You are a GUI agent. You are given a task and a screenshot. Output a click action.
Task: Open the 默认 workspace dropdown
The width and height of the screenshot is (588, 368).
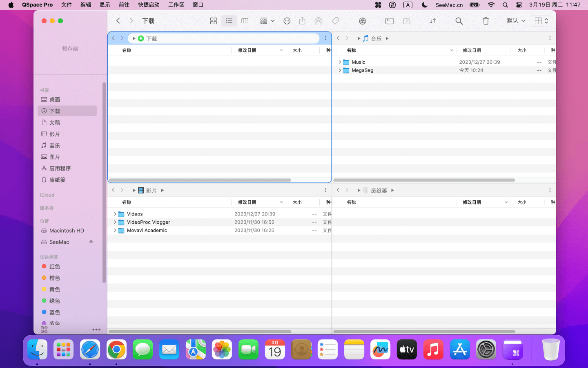(x=516, y=21)
